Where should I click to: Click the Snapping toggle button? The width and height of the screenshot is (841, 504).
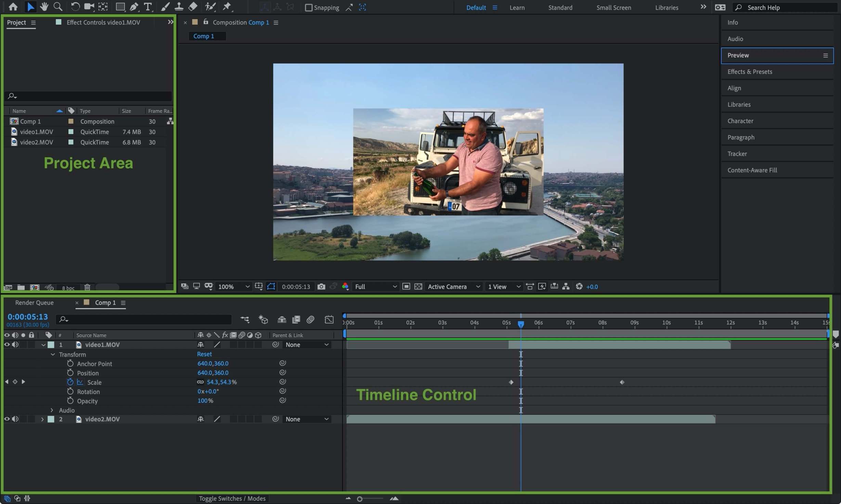(x=307, y=7)
